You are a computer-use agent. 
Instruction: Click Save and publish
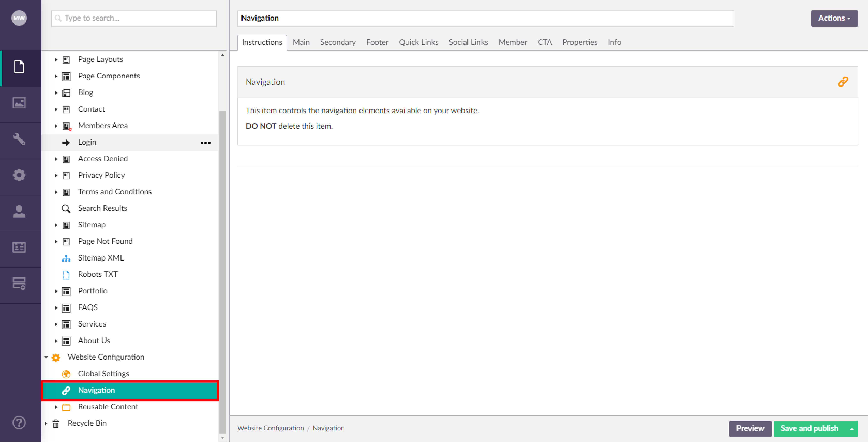click(809, 429)
